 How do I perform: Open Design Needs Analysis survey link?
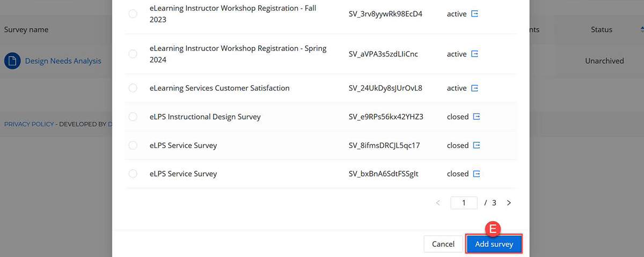pos(63,61)
